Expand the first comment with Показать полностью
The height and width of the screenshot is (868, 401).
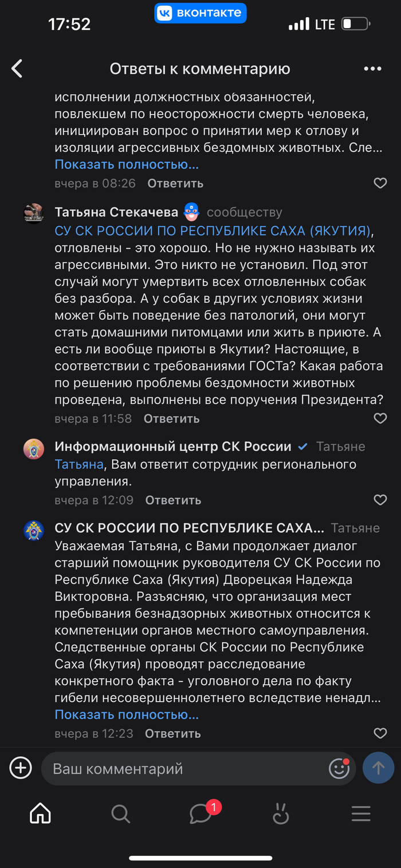(127, 165)
